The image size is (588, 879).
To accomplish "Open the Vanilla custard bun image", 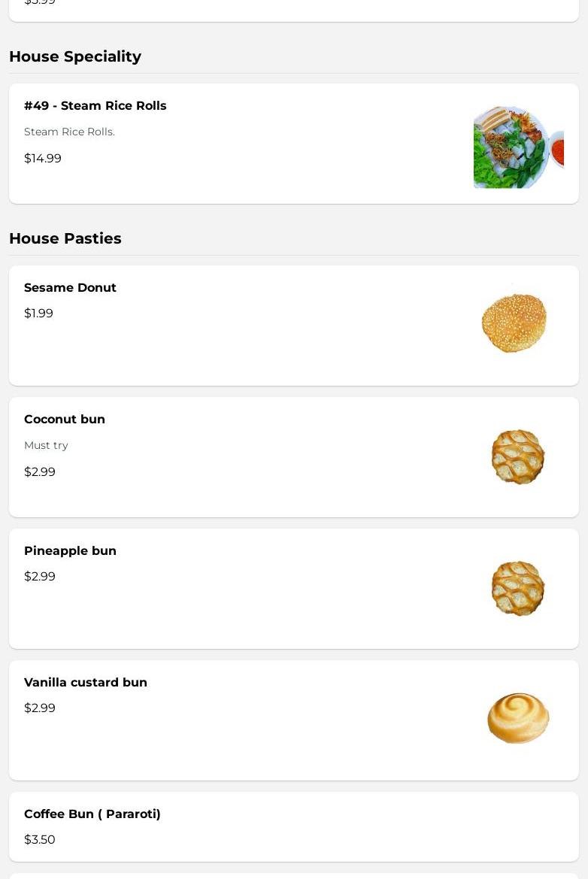I will pos(518,718).
